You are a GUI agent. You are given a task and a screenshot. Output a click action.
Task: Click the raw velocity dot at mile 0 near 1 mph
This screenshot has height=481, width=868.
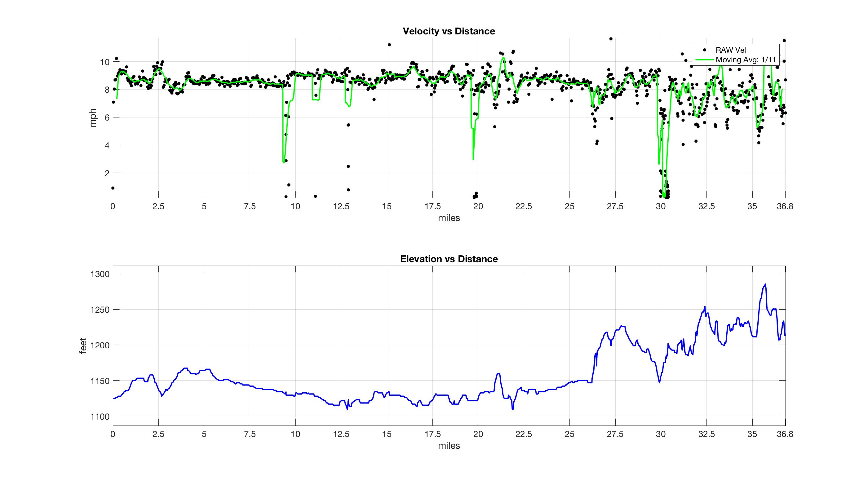tap(113, 188)
